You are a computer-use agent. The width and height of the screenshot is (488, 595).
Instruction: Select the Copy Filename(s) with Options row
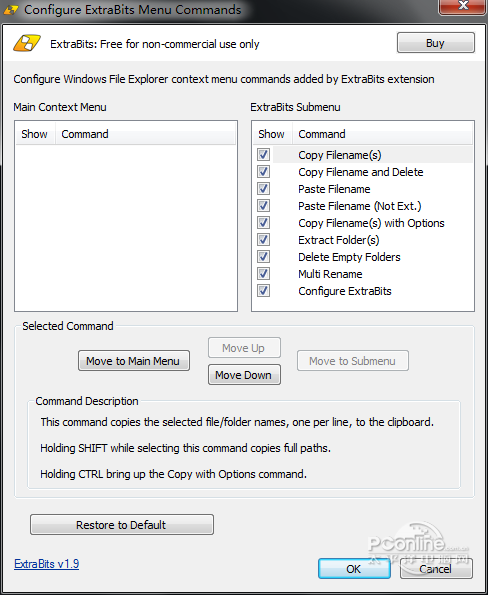coord(363,223)
